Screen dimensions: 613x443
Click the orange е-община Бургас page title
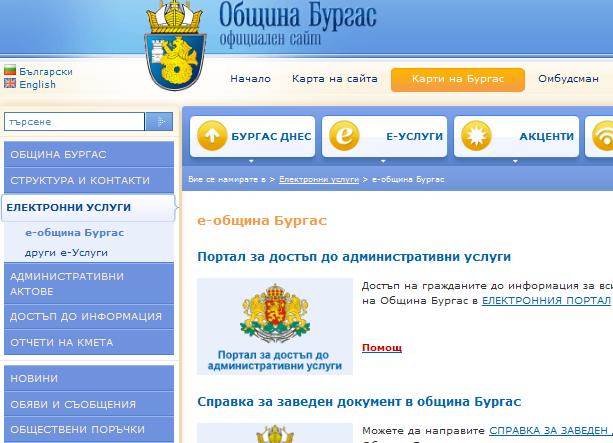[x=262, y=221]
